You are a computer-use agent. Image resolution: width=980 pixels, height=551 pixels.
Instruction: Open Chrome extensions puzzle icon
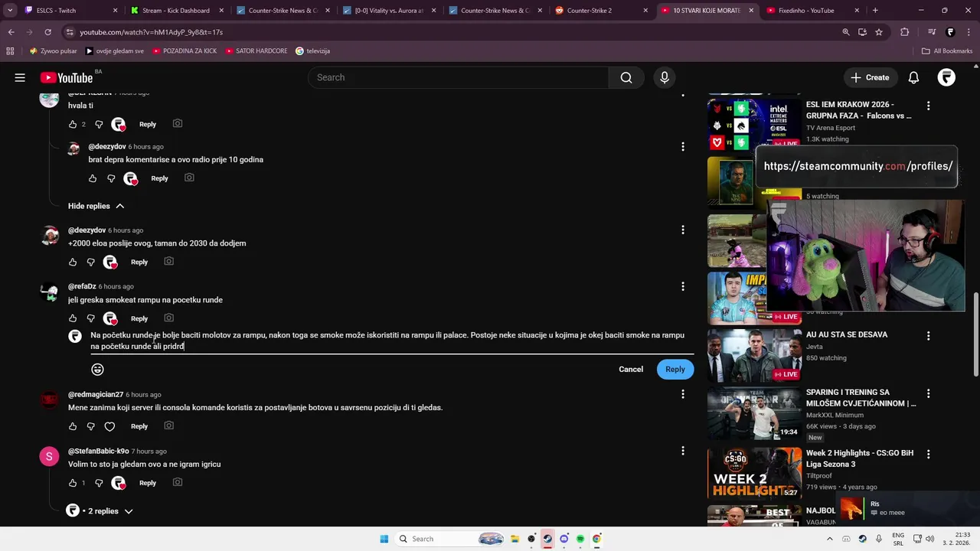[x=905, y=32]
